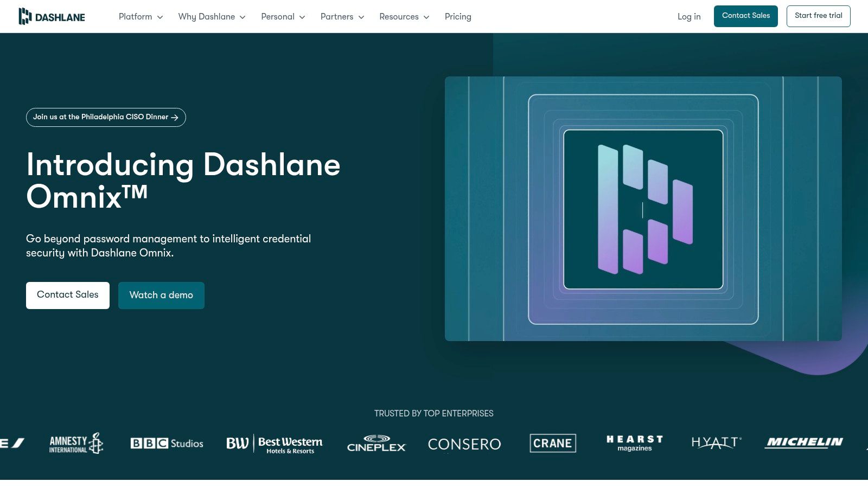Click the Hearst magazines logo
This screenshot has height=488, width=868.
(635, 443)
